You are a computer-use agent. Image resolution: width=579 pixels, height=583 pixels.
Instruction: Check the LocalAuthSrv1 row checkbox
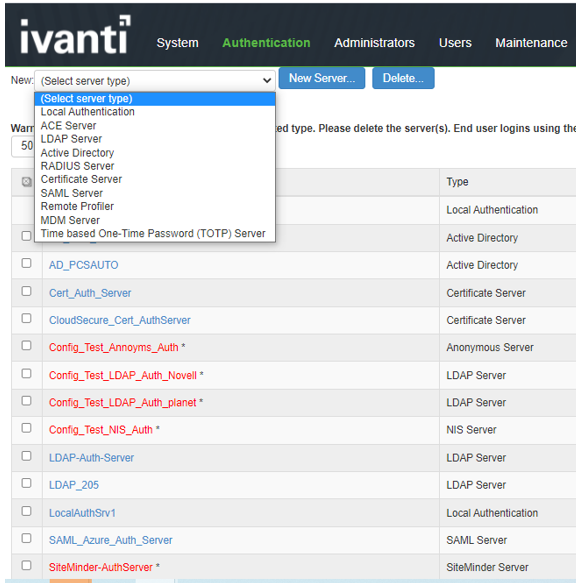point(26,511)
